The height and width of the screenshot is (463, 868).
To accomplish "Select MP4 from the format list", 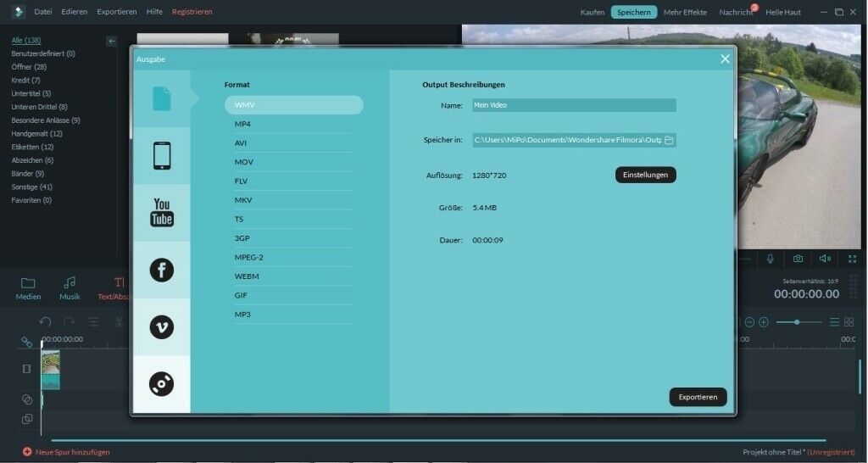I will (x=242, y=124).
